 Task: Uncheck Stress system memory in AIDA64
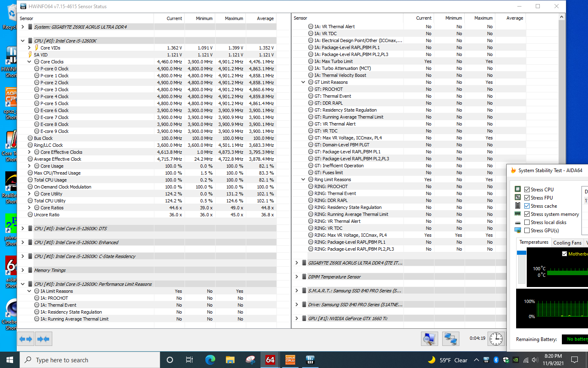tap(527, 214)
